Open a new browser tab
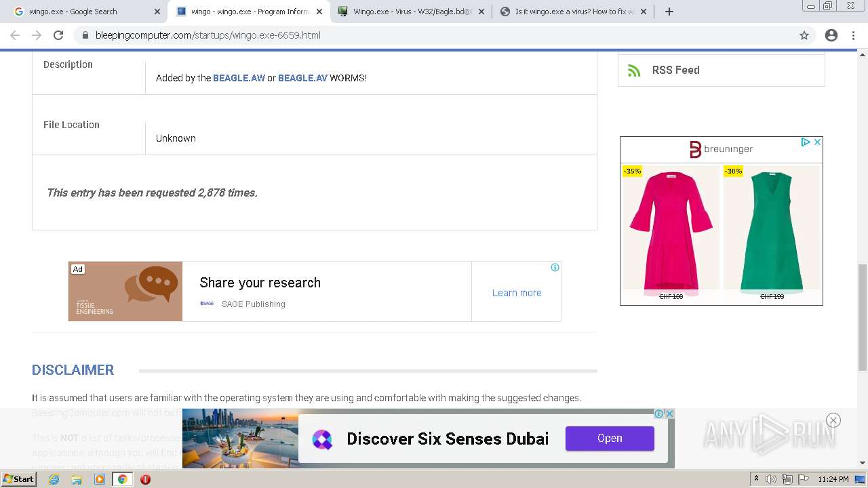 tap(669, 12)
